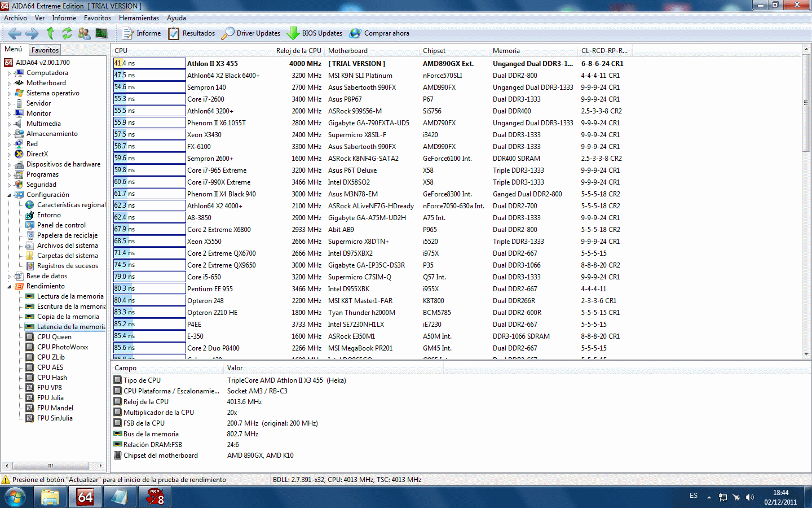Expand the Multimedia tree node
812x508 pixels.
[x=9, y=124]
